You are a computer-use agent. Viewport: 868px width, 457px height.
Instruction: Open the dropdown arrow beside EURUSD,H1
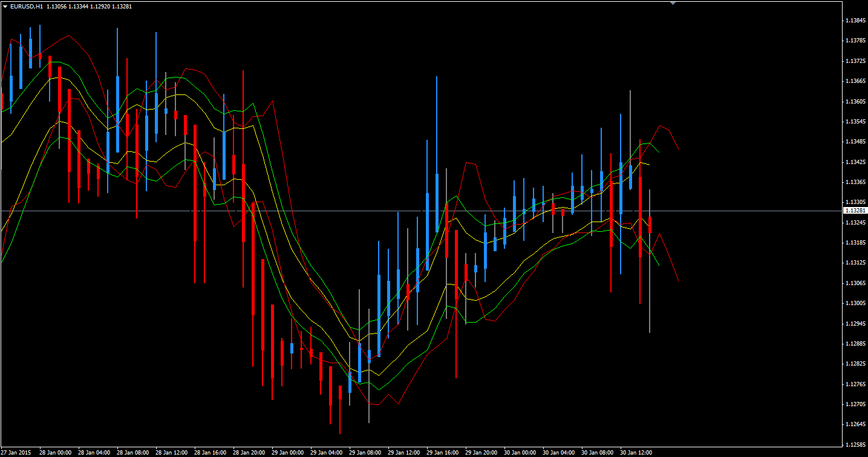tap(5, 6)
